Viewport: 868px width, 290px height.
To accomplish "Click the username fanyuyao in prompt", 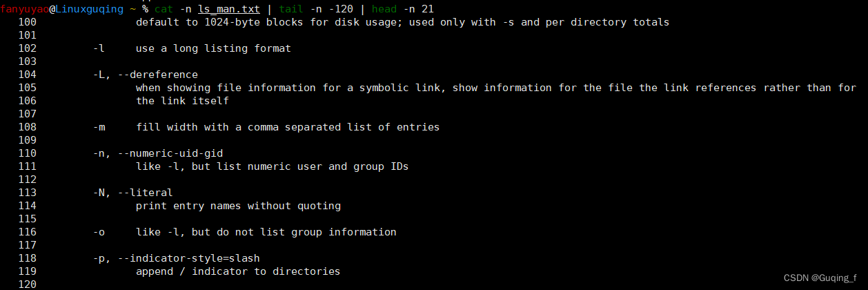I will tap(23, 9).
